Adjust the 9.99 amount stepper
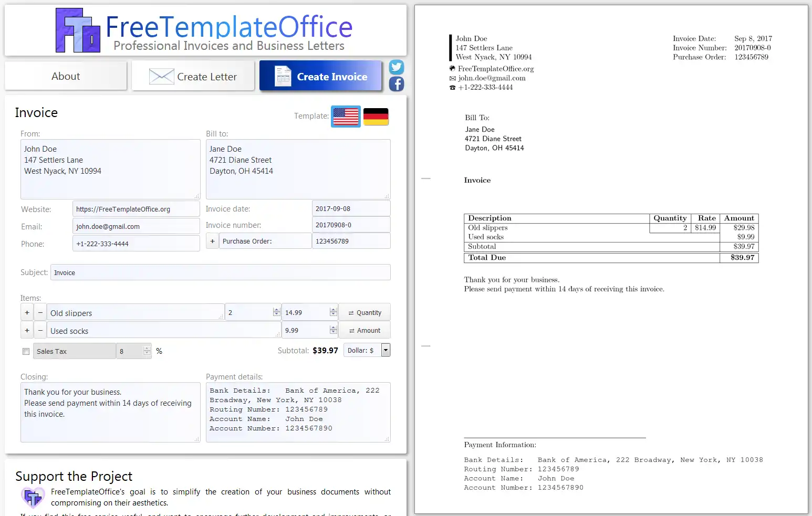Screen dimensions: 812x516 333,330
